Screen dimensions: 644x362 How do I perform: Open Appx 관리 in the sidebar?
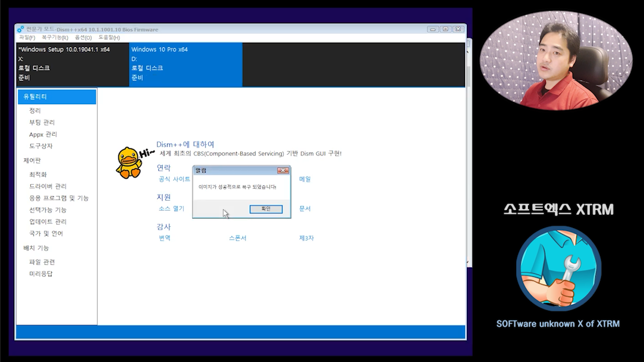point(43,135)
